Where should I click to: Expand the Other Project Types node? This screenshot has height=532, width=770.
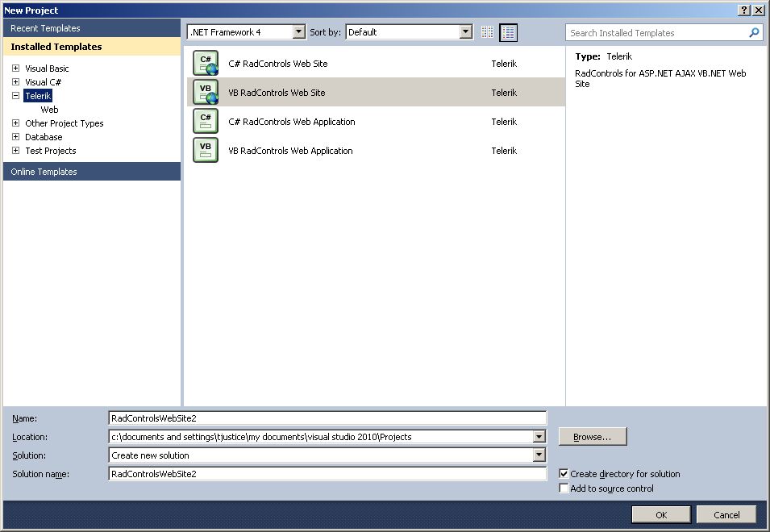pos(15,123)
